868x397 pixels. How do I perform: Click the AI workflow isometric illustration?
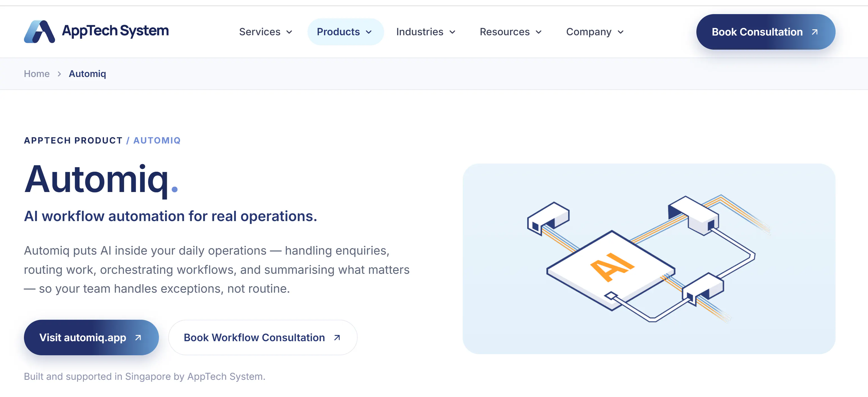click(649, 259)
